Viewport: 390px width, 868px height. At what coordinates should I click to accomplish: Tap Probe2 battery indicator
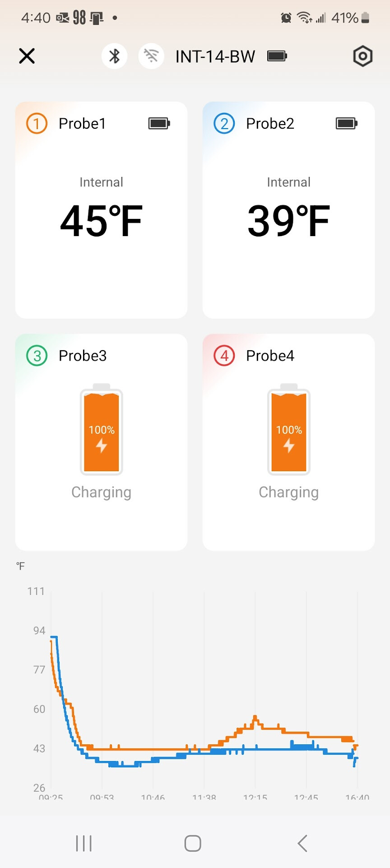(346, 123)
